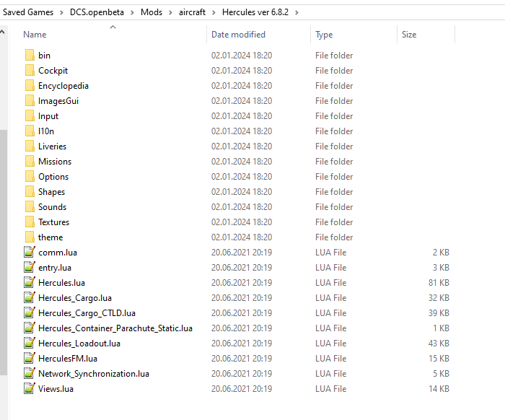Expand chevron after DCS.openbeta breadcrumb

(x=132, y=12)
